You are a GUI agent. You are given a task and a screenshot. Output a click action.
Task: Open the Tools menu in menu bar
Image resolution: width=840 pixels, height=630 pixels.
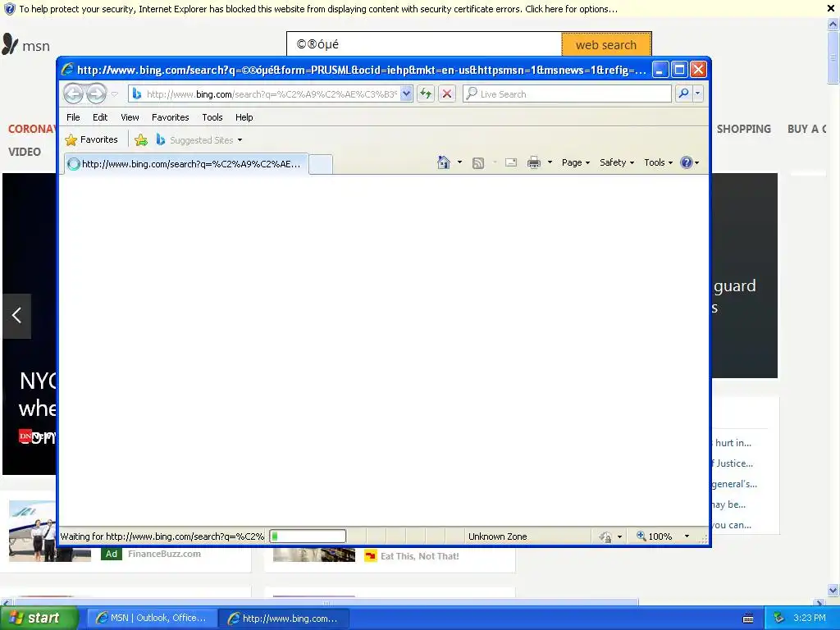click(x=212, y=117)
